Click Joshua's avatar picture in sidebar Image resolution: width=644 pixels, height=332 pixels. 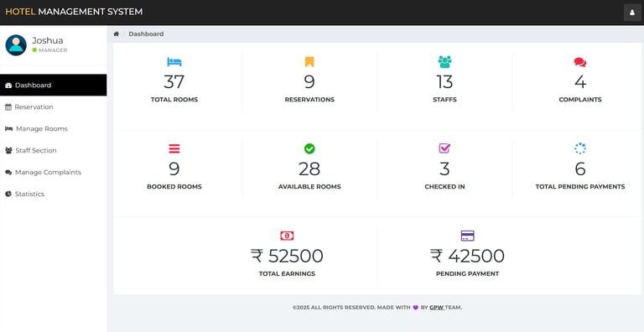coord(16,45)
